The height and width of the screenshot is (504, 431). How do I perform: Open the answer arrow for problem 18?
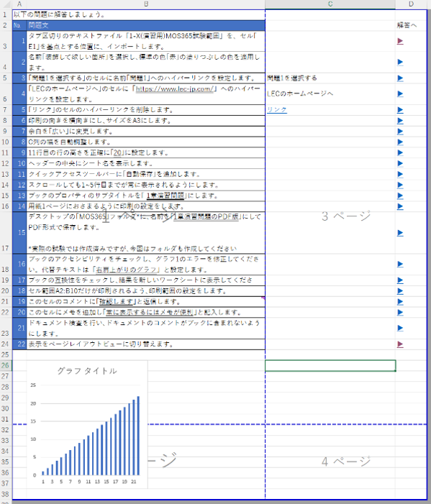coord(400,291)
